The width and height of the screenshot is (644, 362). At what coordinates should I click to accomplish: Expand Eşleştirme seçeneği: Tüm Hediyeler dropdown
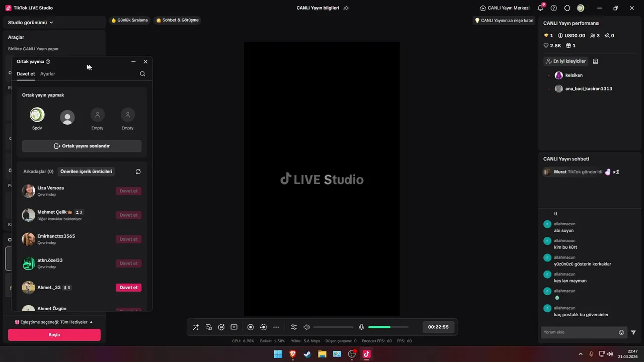coord(54,322)
